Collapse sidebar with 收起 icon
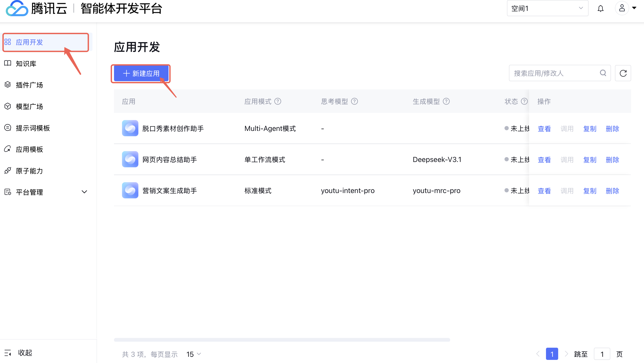 8,353
